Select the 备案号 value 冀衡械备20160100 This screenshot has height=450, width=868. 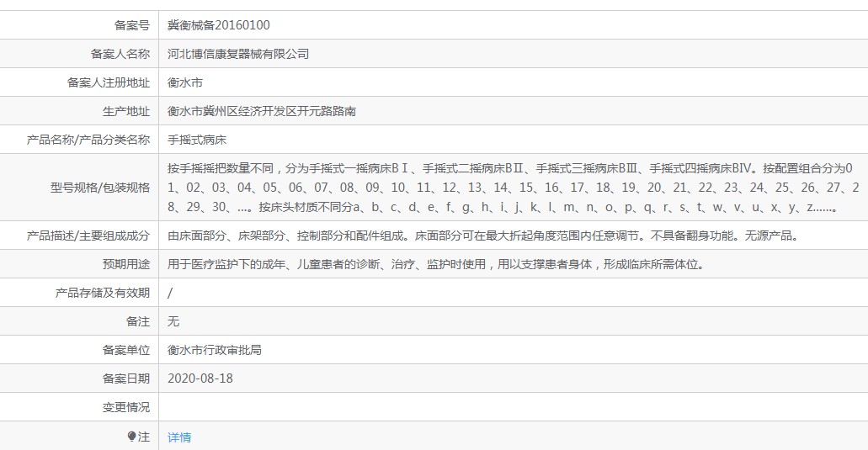tap(219, 25)
